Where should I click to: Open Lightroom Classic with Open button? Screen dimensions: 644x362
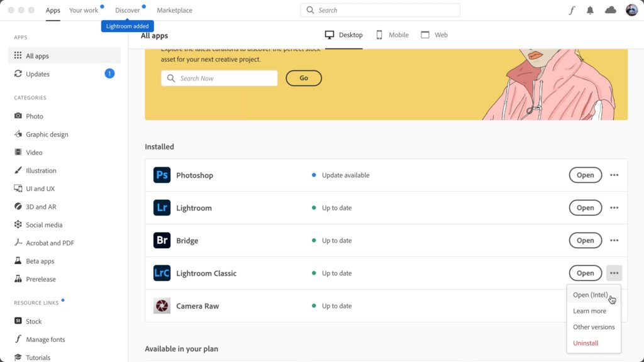pos(586,273)
